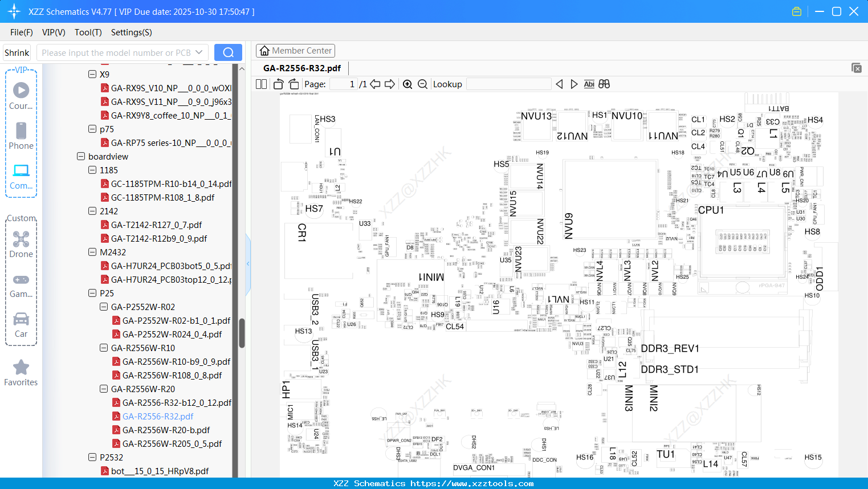Visit the xzztools.com link in status bar

[x=472, y=483]
